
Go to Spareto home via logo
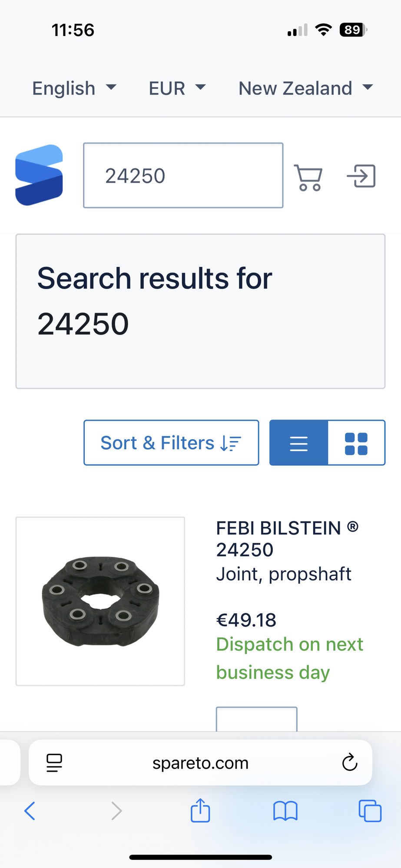coord(39,175)
